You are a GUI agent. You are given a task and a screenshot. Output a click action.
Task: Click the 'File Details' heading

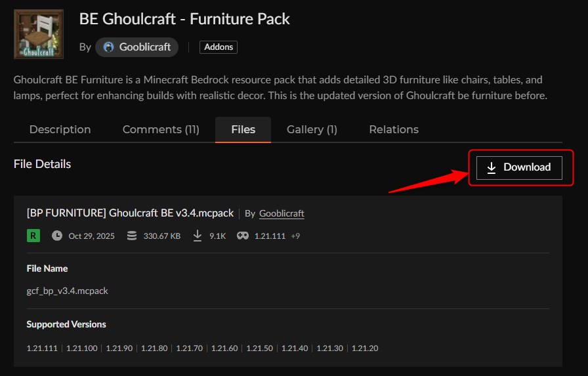(x=42, y=164)
